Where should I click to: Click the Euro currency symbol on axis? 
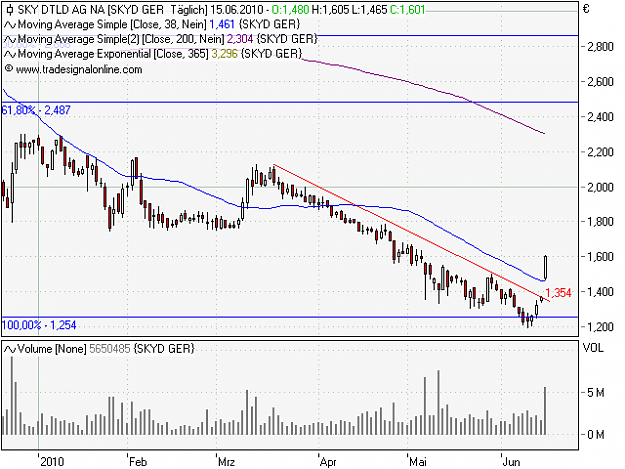[586, 9]
